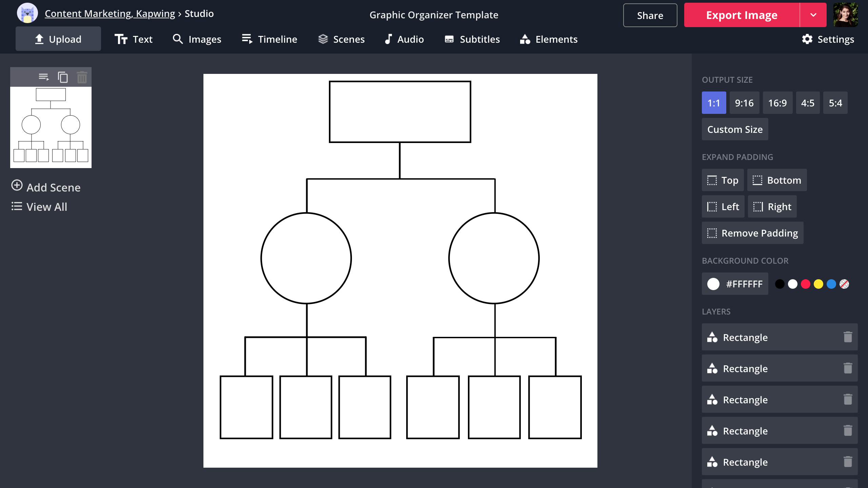Click Custom Size option
The width and height of the screenshot is (868, 488).
[734, 129]
